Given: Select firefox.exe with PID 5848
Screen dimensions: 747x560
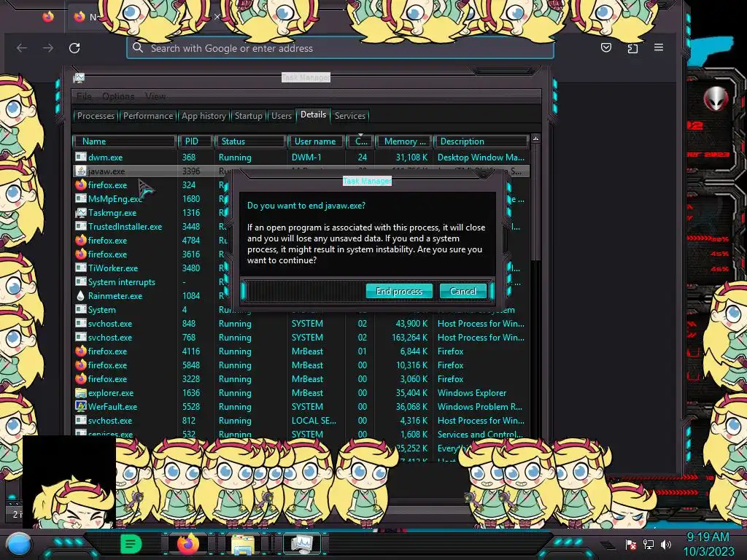Looking at the screenshot, I should click(x=301, y=365).
